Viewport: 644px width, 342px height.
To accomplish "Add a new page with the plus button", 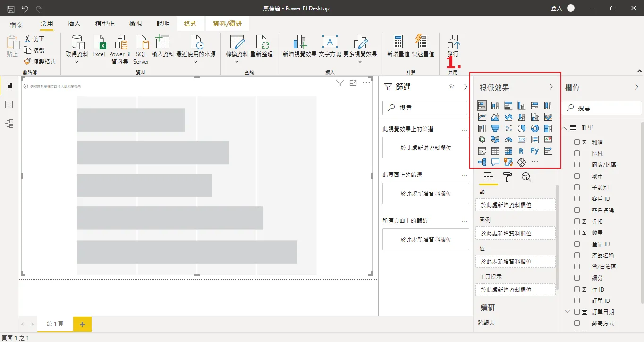I will [x=82, y=324].
